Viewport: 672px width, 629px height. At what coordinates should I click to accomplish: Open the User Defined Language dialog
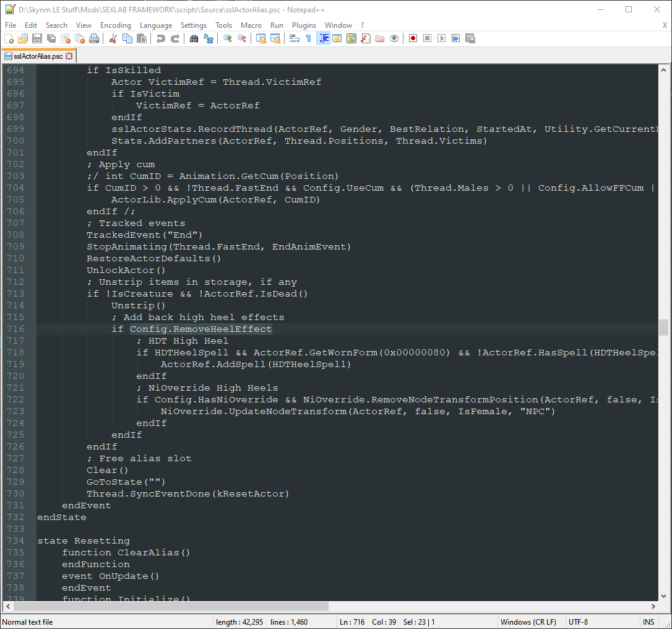click(x=337, y=38)
